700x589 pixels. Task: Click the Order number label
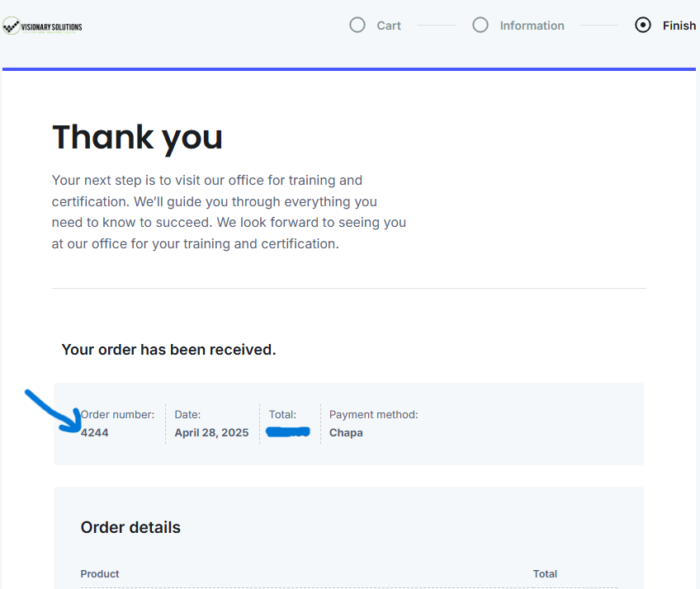117,415
